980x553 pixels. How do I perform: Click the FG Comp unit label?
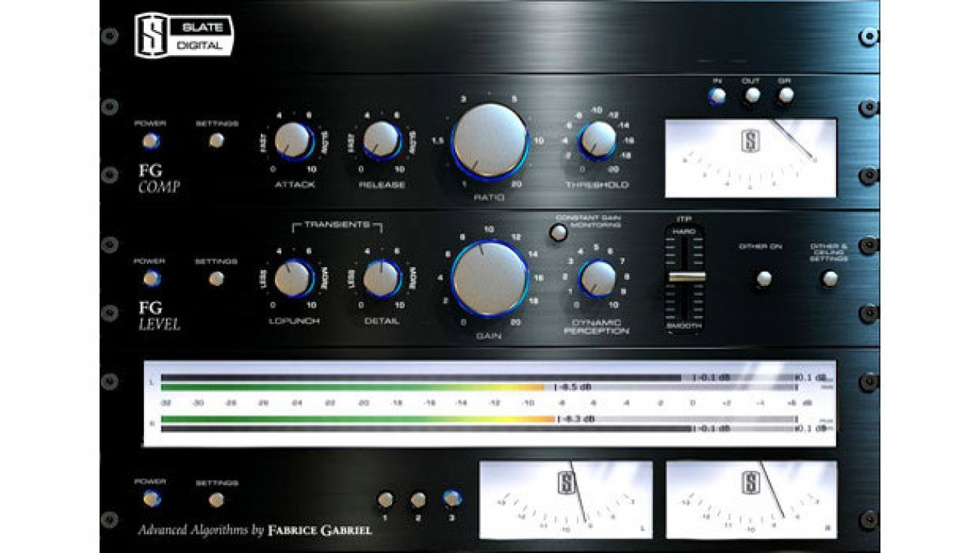pyautogui.click(x=159, y=178)
